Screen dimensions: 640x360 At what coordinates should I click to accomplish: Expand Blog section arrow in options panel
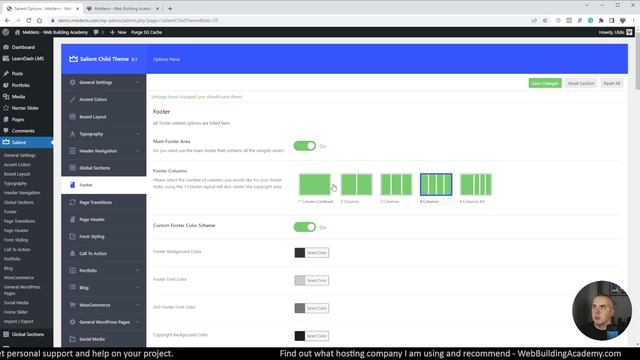[138, 288]
